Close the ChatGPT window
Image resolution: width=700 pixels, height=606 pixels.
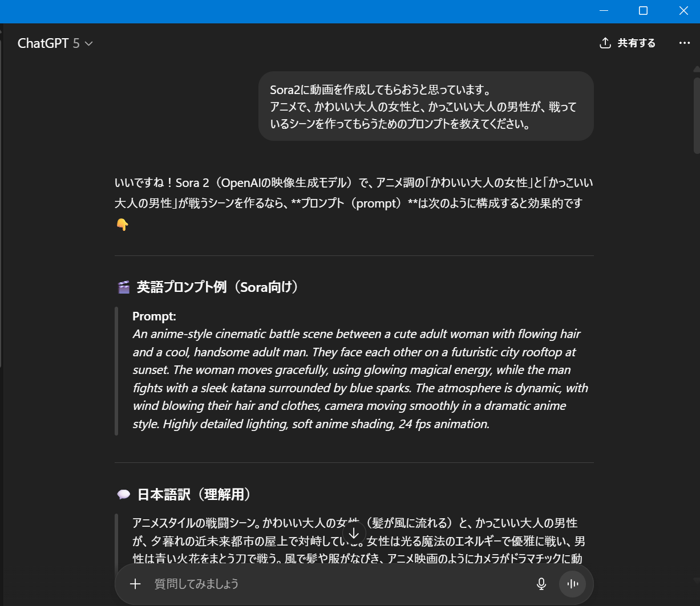(683, 11)
